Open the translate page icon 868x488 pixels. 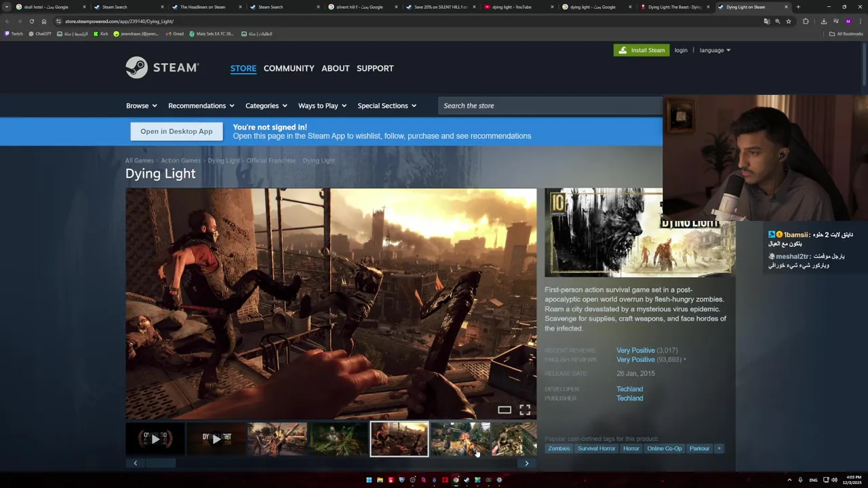click(x=767, y=21)
